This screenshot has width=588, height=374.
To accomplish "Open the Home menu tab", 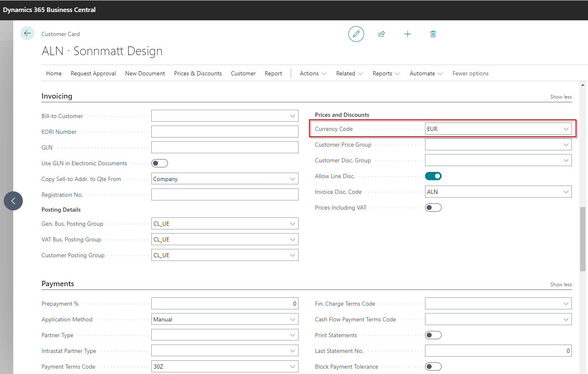I will (54, 73).
